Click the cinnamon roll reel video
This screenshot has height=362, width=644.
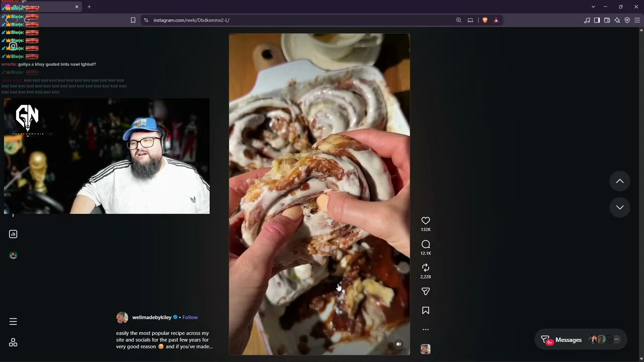click(x=319, y=194)
